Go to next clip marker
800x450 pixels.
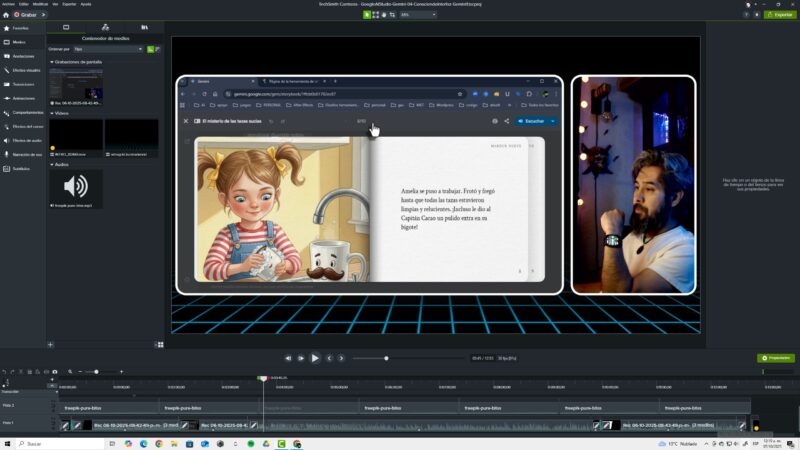pos(341,358)
